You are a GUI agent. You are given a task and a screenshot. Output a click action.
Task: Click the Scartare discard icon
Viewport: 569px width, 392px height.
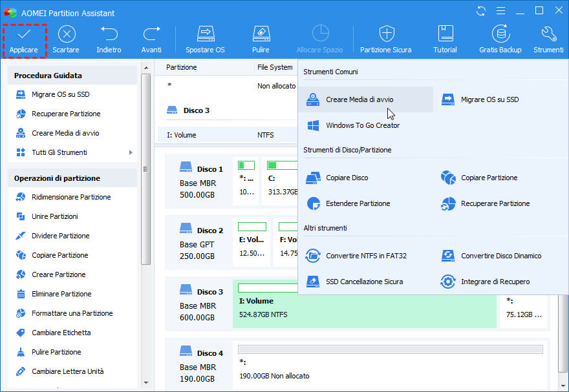click(x=66, y=34)
